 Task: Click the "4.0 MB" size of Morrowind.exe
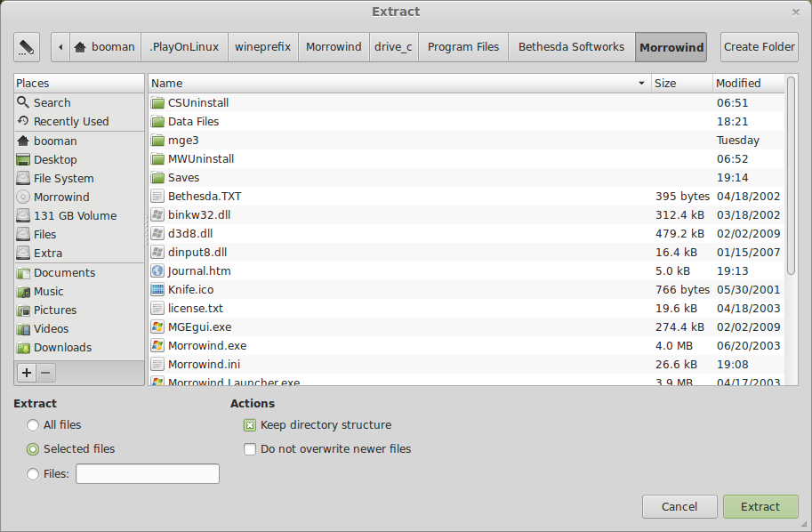point(674,345)
